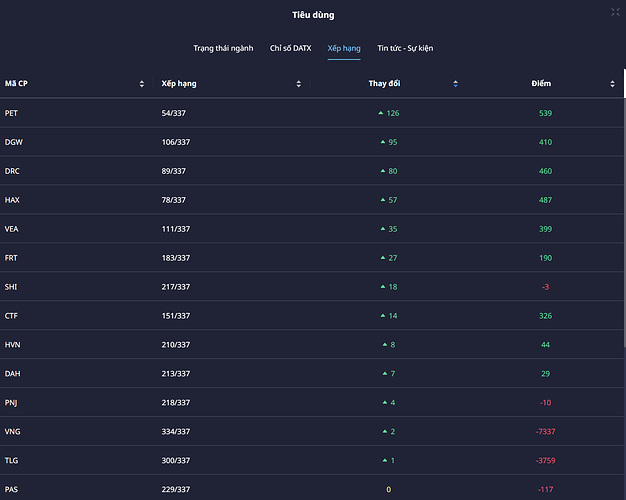Viewport: 626px width, 500px height.
Task: Click the Mã CP column sort icon
Action: (142, 83)
